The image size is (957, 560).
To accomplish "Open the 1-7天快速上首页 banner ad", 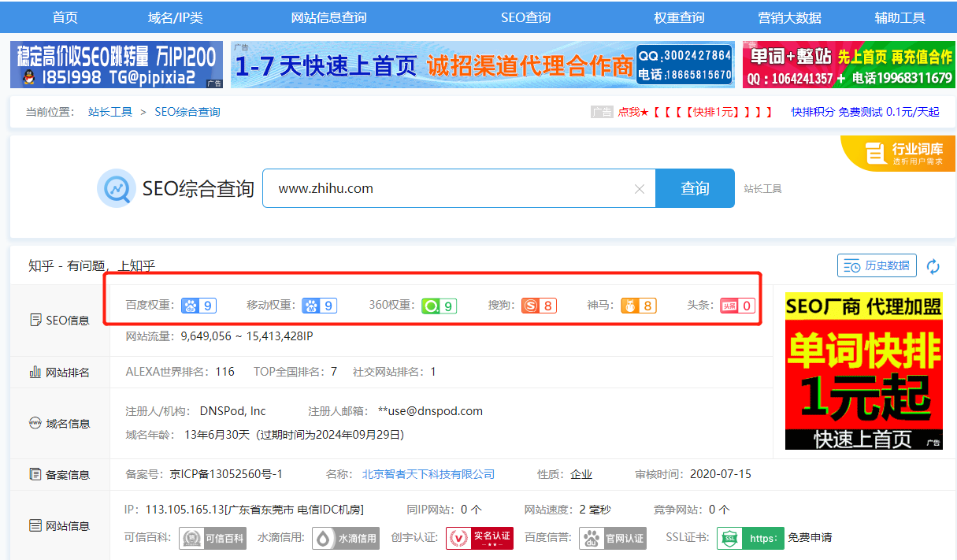I will pos(483,65).
